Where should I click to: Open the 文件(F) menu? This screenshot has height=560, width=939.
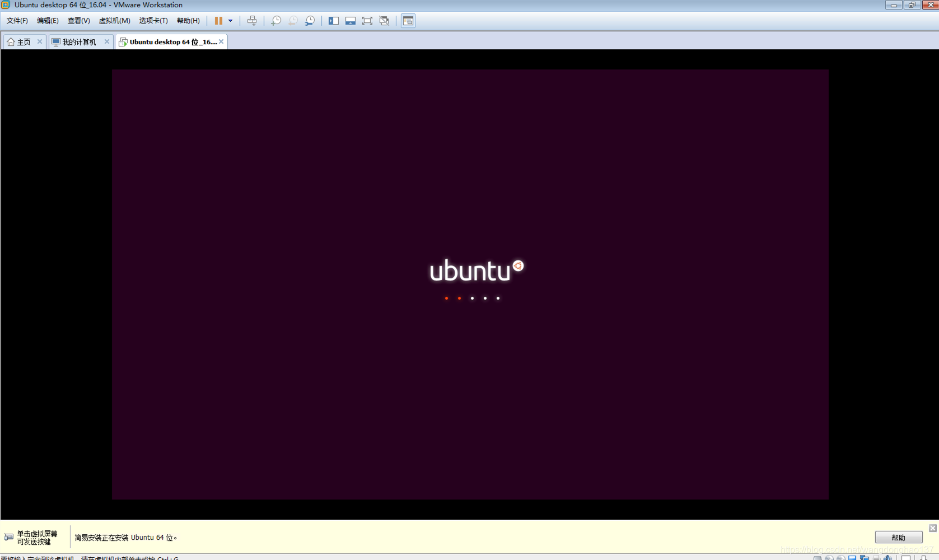pyautogui.click(x=17, y=21)
